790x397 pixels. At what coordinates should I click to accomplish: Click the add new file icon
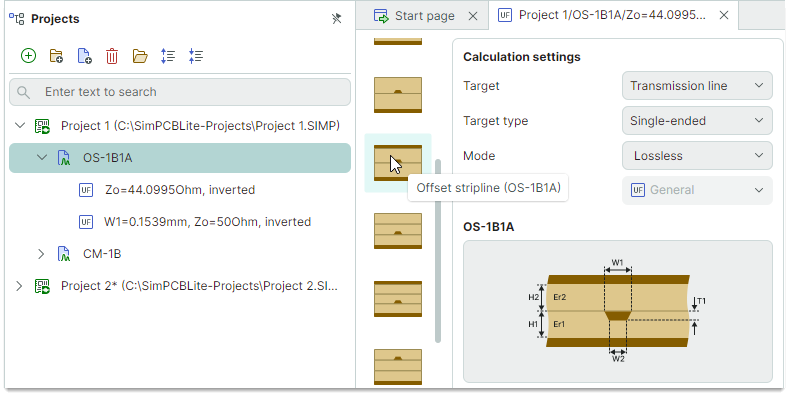point(84,55)
